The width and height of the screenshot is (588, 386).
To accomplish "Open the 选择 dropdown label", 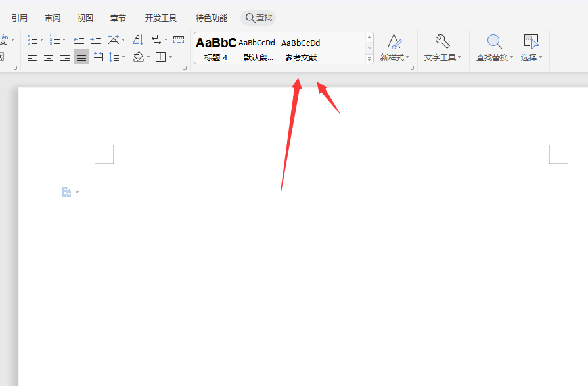I will [x=531, y=57].
